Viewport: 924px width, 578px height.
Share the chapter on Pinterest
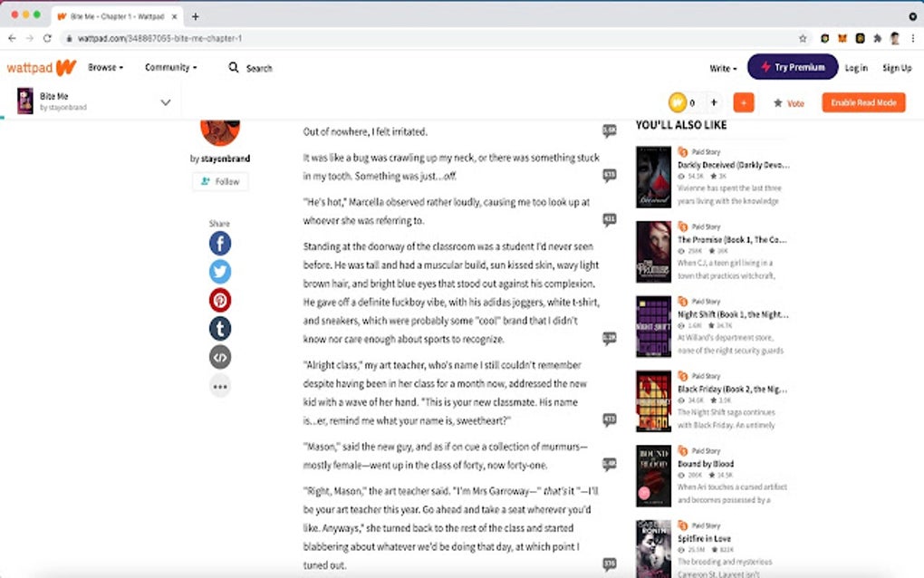220,300
